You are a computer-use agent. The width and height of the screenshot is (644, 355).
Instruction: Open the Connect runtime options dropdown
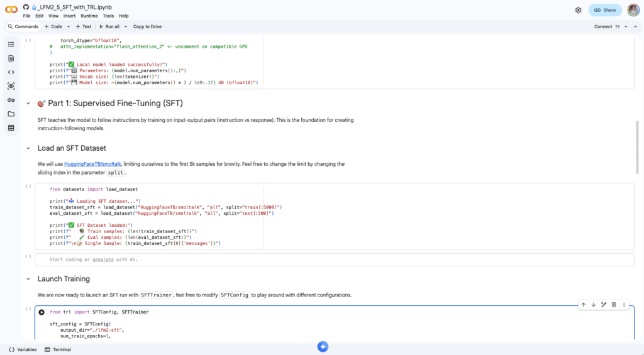coord(626,26)
